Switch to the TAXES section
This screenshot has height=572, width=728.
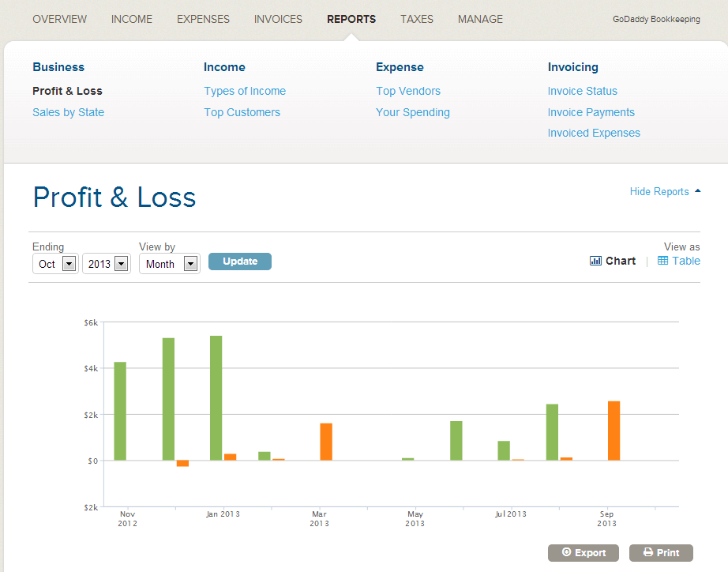tap(416, 19)
